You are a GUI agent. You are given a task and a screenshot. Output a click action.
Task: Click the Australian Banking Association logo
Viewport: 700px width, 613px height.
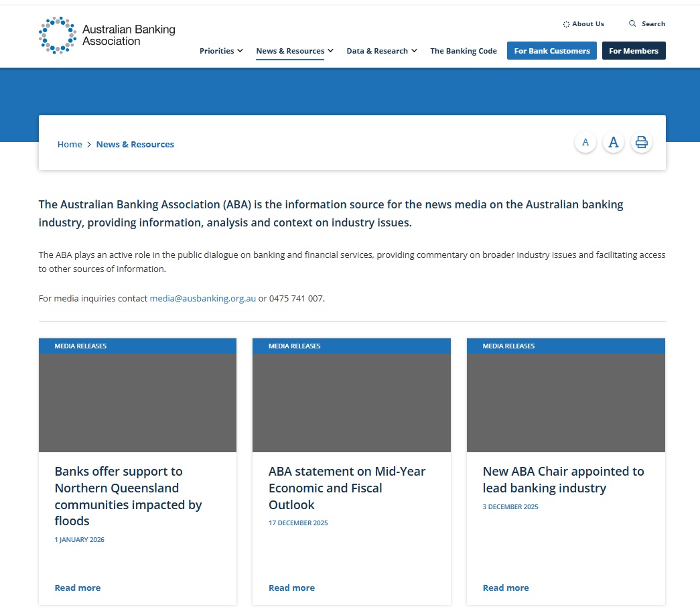[x=107, y=36]
